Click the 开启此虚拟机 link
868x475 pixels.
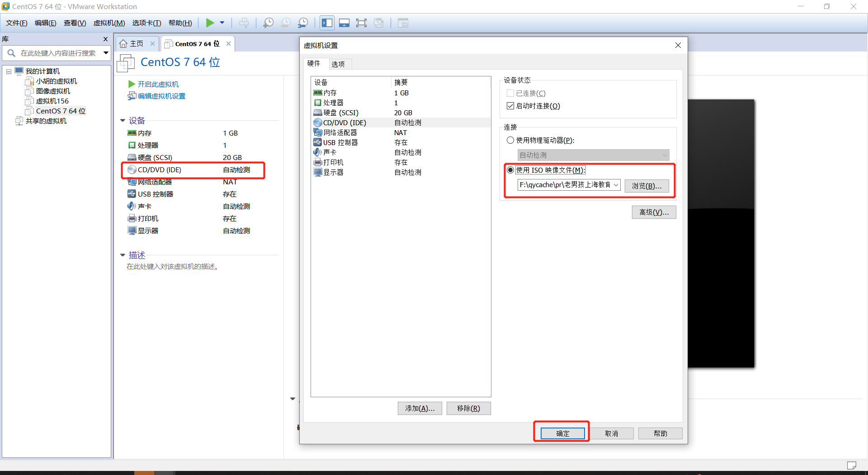[158, 84]
